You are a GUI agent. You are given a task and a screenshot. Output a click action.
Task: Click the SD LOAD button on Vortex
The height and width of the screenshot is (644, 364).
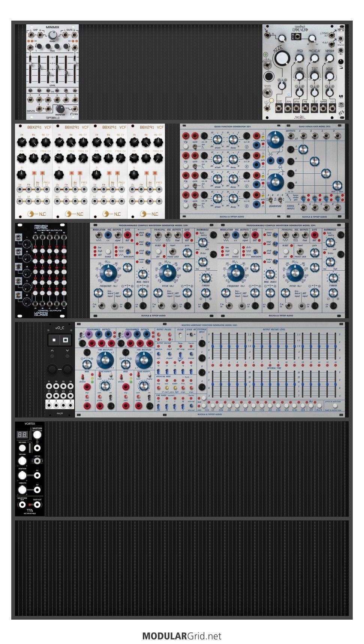(x=22, y=448)
